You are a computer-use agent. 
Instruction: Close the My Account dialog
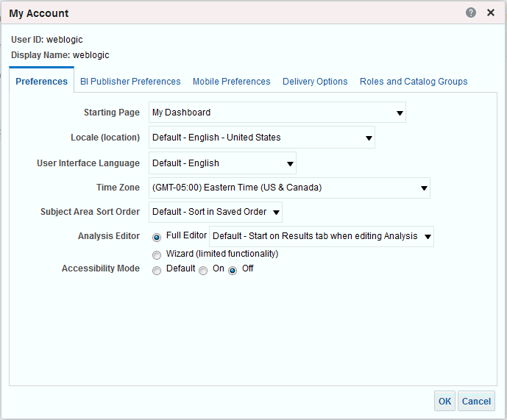click(491, 13)
